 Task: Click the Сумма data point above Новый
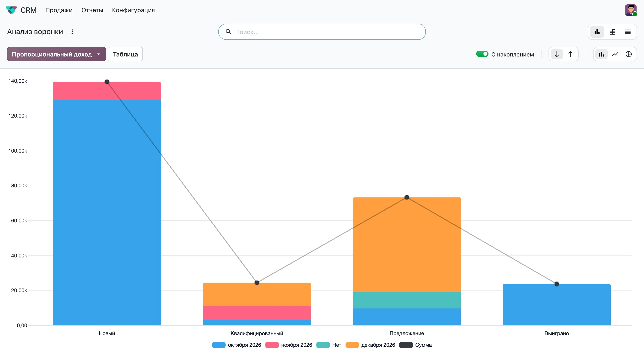click(x=107, y=82)
